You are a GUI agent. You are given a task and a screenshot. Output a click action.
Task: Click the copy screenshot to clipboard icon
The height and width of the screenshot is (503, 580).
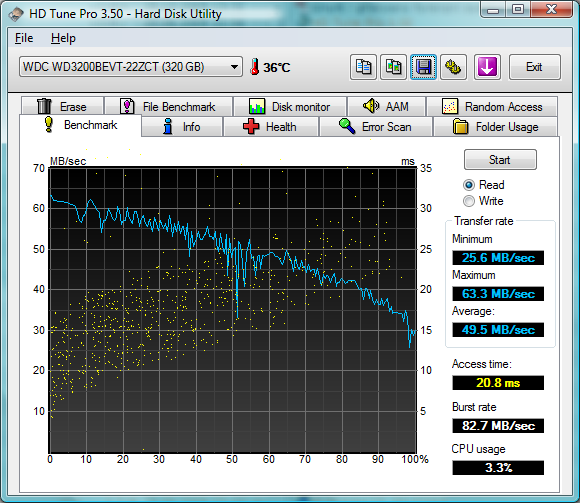[x=393, y=67]
